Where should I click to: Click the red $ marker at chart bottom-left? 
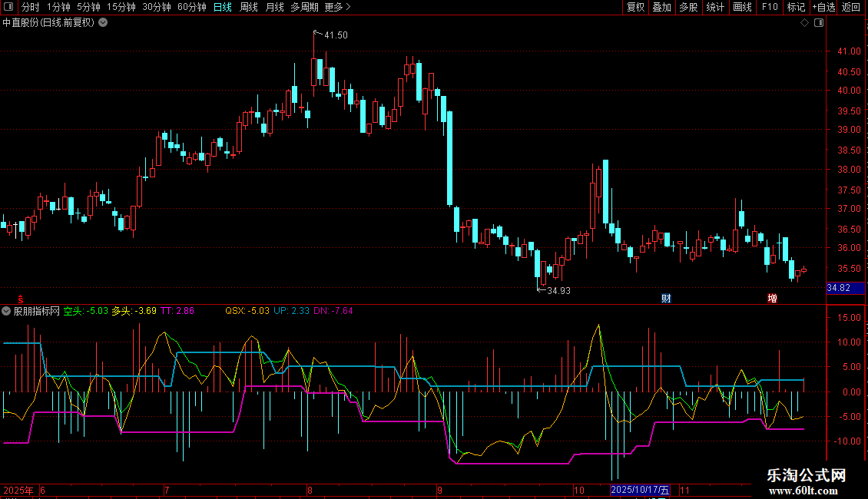21,298
